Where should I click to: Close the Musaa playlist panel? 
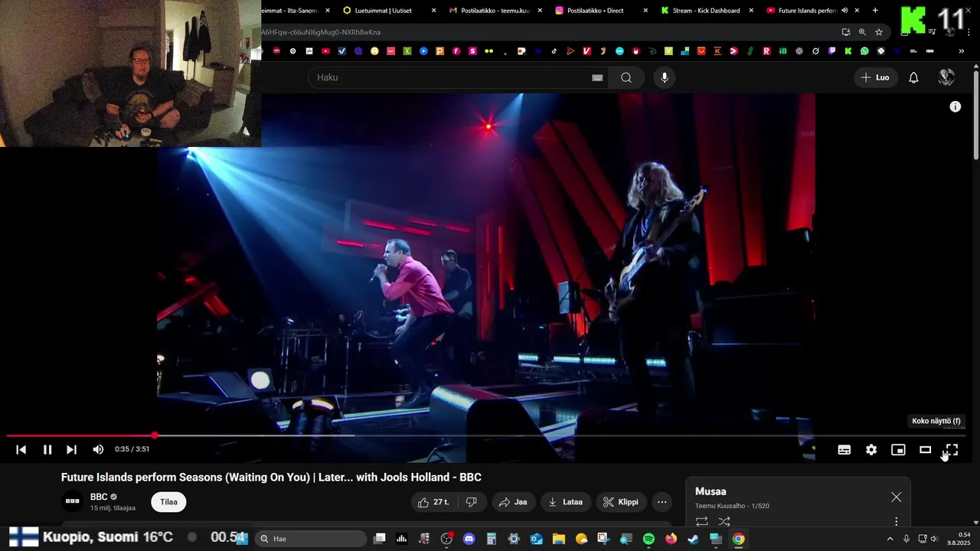[897, 497]
